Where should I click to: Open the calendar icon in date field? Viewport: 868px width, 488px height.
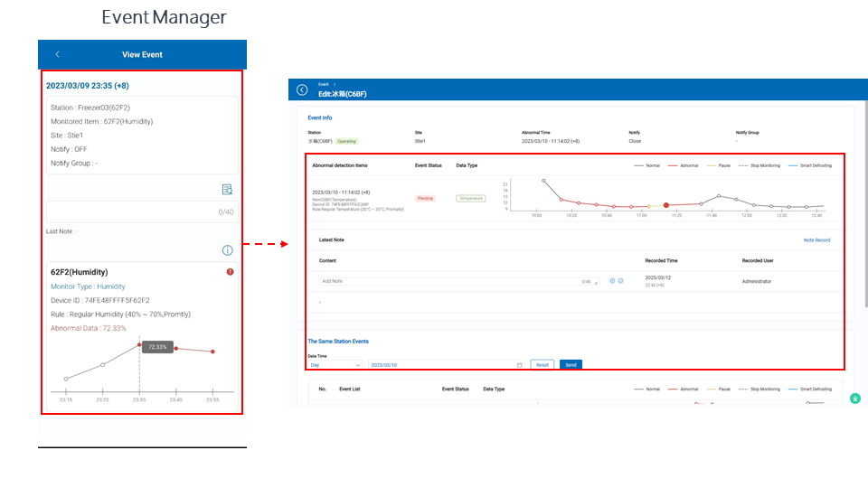(x=520, y=365)
